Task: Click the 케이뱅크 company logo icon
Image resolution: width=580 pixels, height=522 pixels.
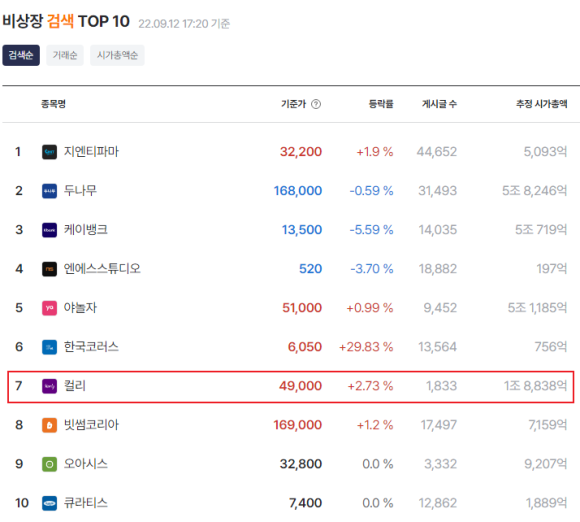Action: pyautogui.click(x=49, y=230)
